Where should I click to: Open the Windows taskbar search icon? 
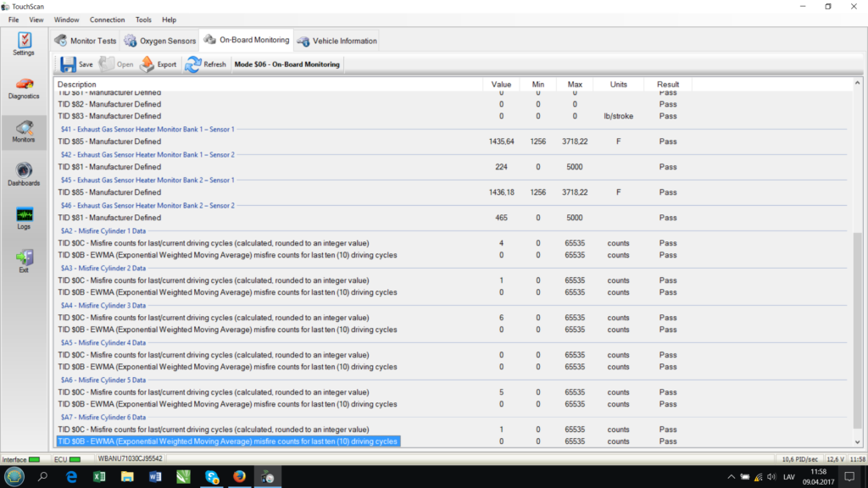42,476
